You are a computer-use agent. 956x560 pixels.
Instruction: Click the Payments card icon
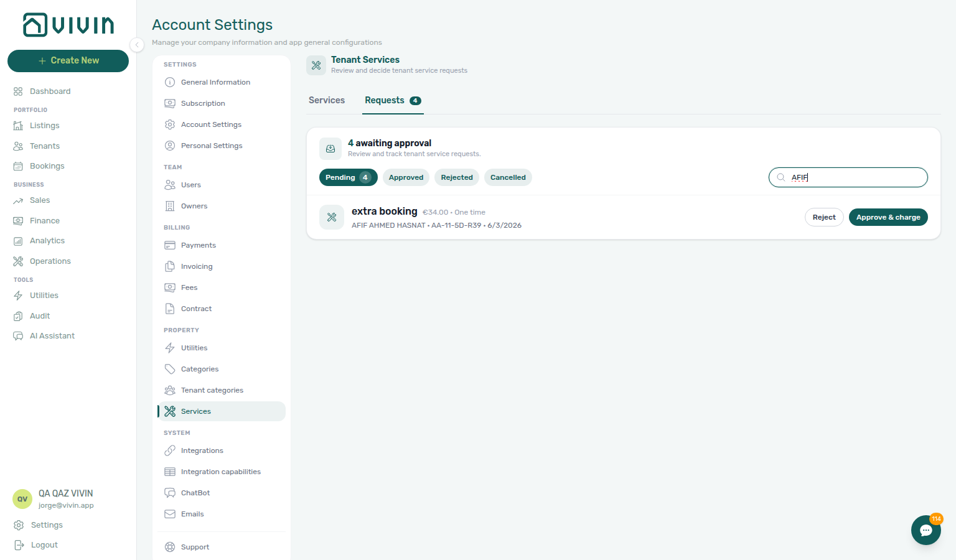pyautogui.click(x=170, y=245)
